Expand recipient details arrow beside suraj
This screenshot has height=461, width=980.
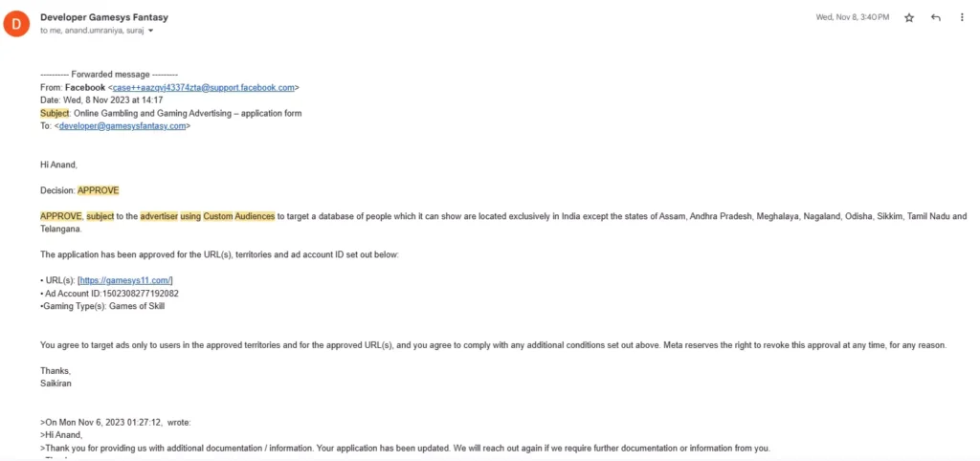tap(150, 31)
